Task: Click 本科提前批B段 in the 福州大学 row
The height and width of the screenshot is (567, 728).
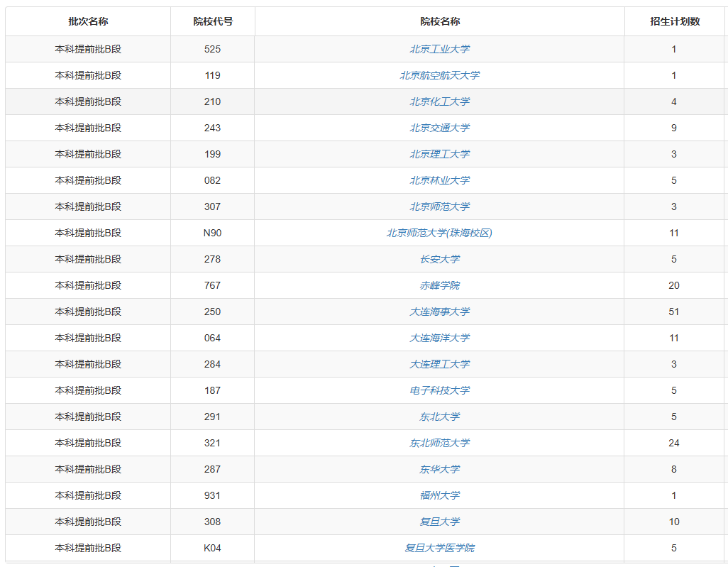Action: [x=88, y=495]
